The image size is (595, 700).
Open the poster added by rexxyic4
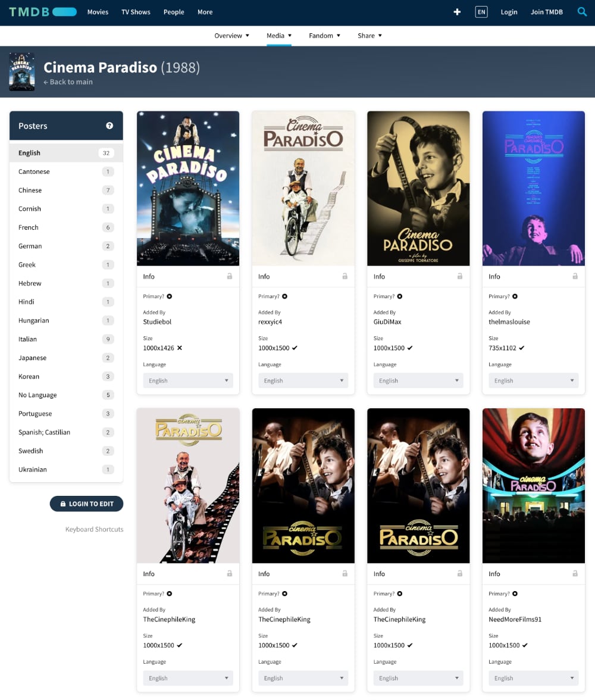coord(303,188)
